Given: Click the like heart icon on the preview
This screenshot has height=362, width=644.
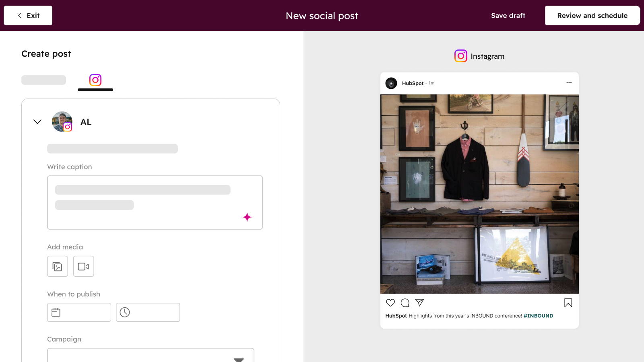Looking at the screenshot, I should pyautogui.click(x=390, y=302).
